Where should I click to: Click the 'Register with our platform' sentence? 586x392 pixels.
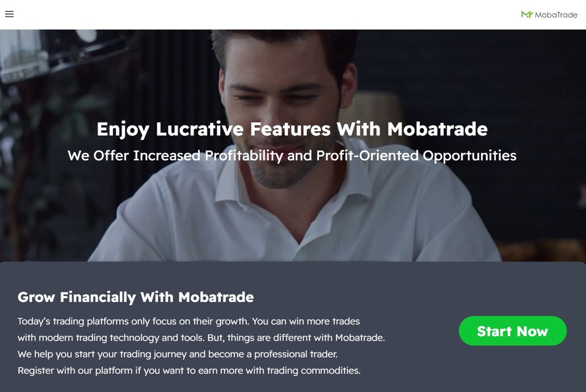[189, 371]
